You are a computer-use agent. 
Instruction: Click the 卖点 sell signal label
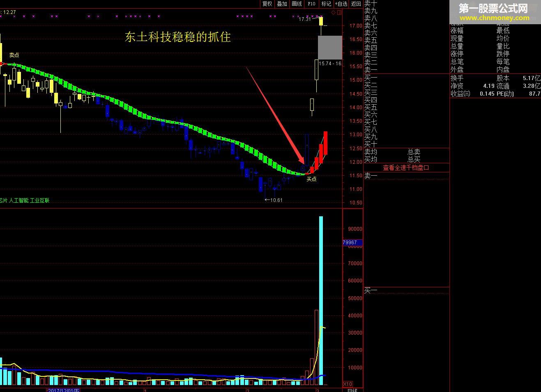point(14,55)
